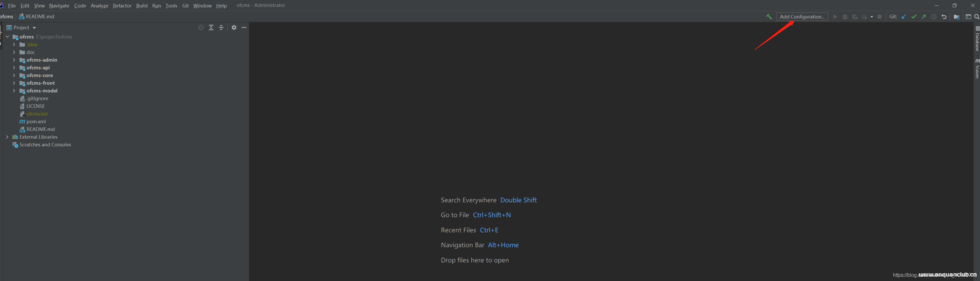Click the Add Configuration button

pyautogui.click(x=802, y=17)
